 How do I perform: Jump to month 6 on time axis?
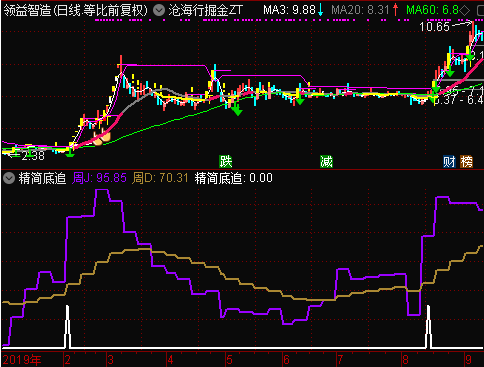(286, 360)
